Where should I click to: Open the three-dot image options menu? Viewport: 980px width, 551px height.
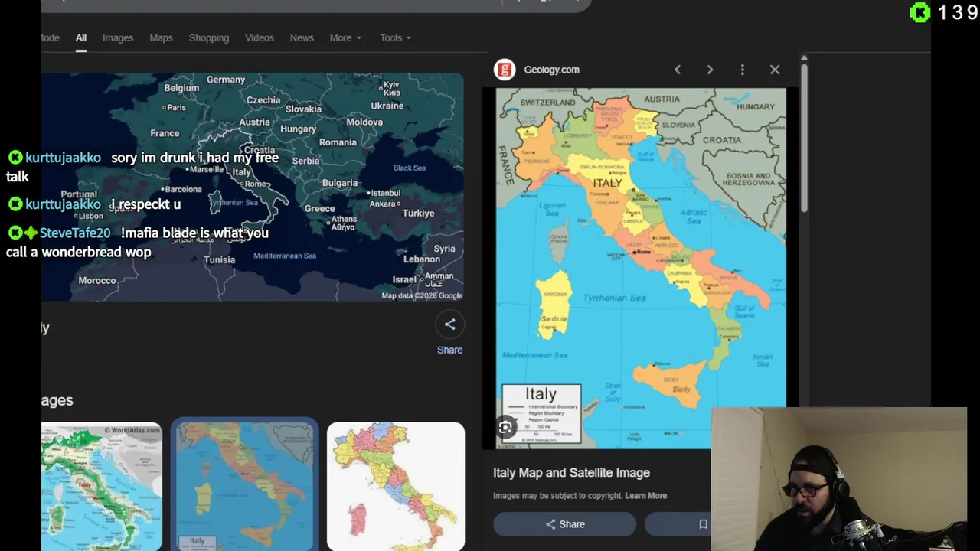pyautogui.click(x=742, y=70)
